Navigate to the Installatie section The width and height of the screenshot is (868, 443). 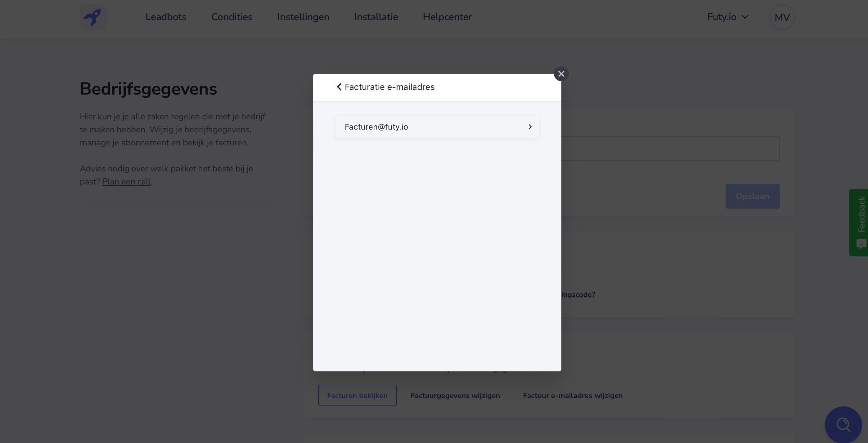376,17
